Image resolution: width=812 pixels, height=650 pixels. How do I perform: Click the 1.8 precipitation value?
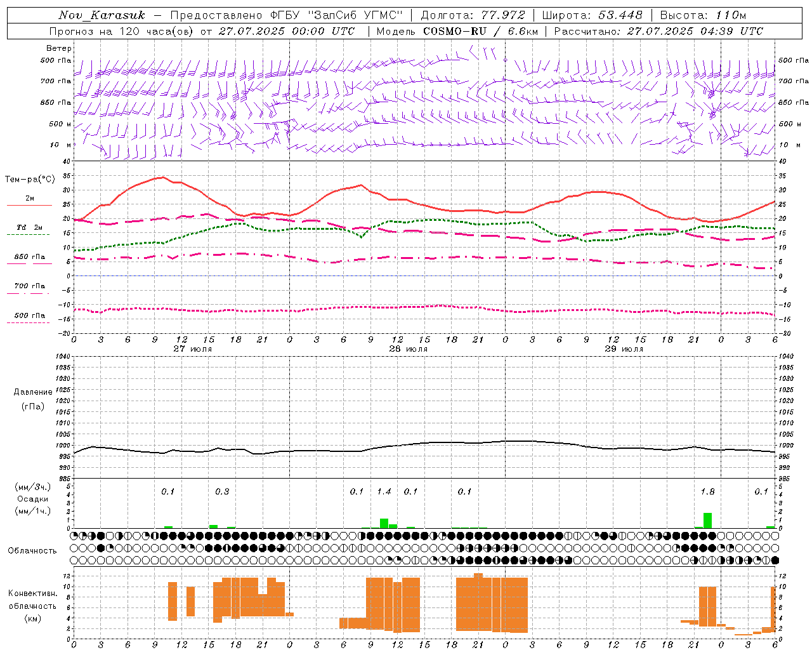click(707, 491)
